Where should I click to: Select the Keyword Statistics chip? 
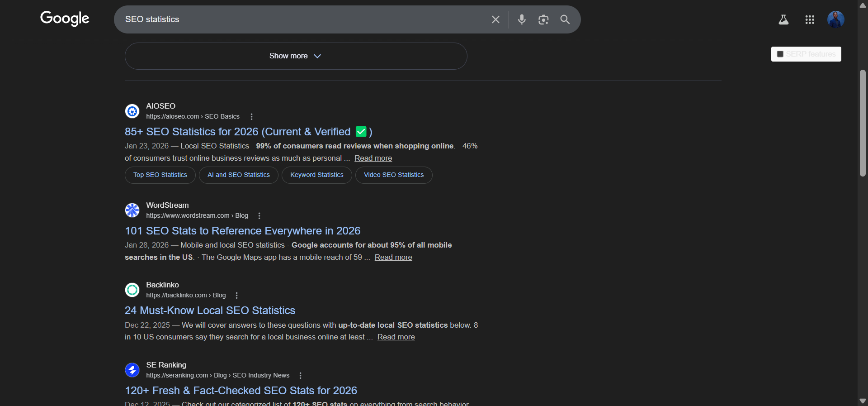tap(317, 175)
